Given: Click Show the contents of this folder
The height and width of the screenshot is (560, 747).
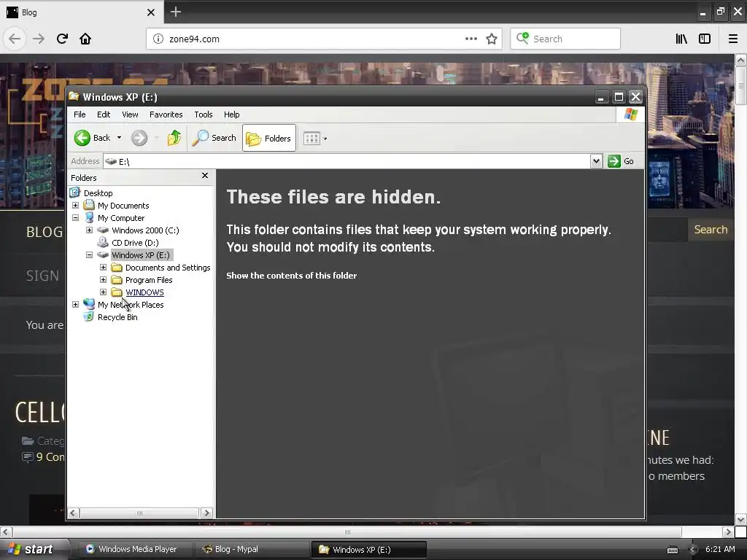Looking at the screenshot, I should click(291, 276).
